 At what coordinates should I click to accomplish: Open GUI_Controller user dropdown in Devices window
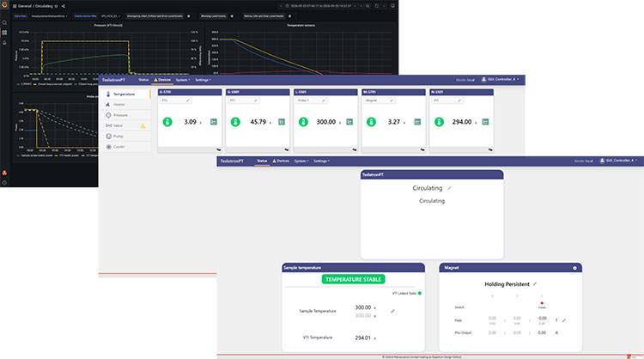(x=501, y=79)
